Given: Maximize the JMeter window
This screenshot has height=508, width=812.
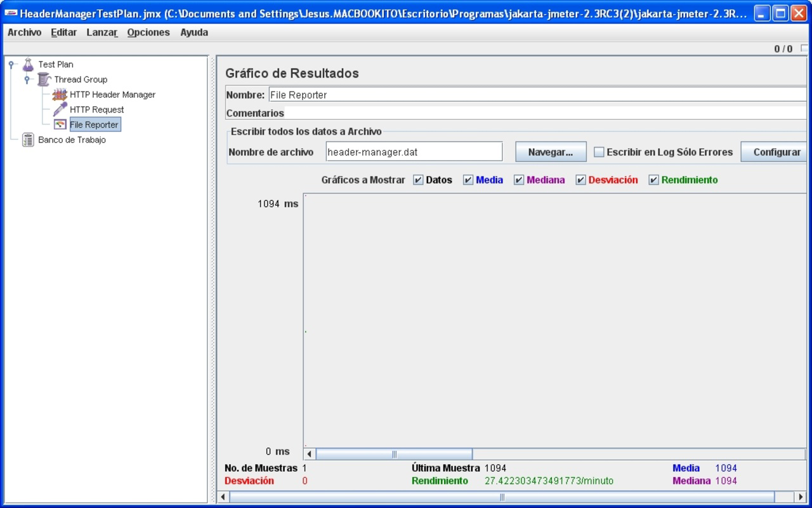Looking at the screenshot, I should 781,13.
